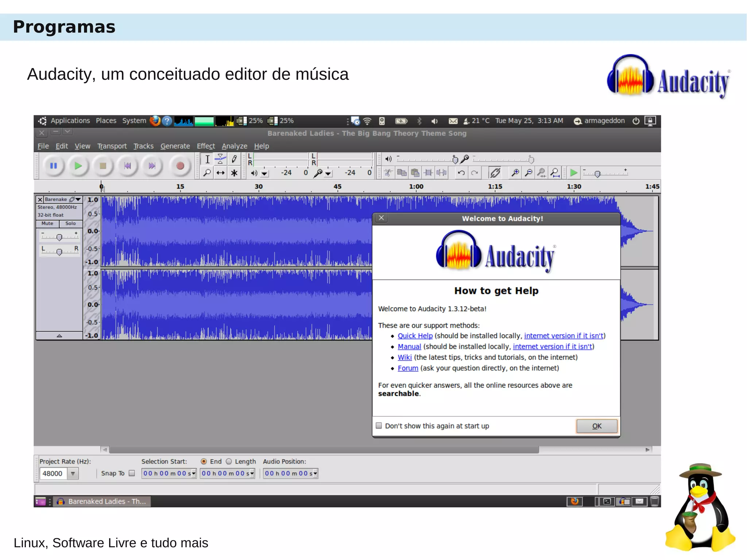Click the Copy icon in edit toolbar

coord(402,173)
